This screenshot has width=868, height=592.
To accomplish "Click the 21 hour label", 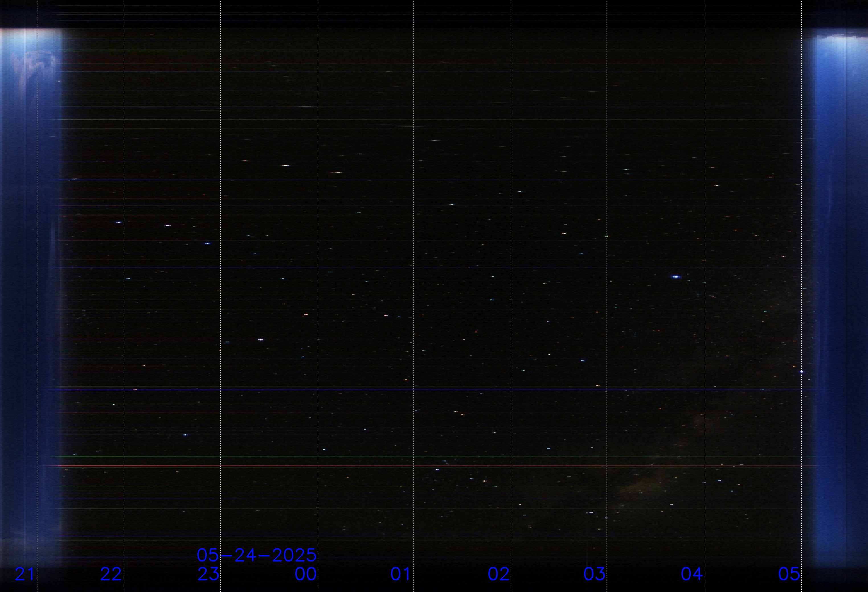I will tap(25, 574).
